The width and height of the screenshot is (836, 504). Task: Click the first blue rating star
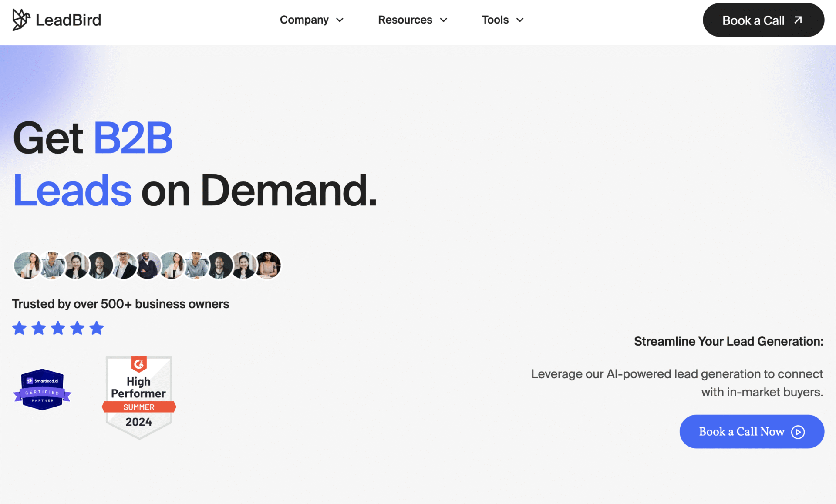19,328
